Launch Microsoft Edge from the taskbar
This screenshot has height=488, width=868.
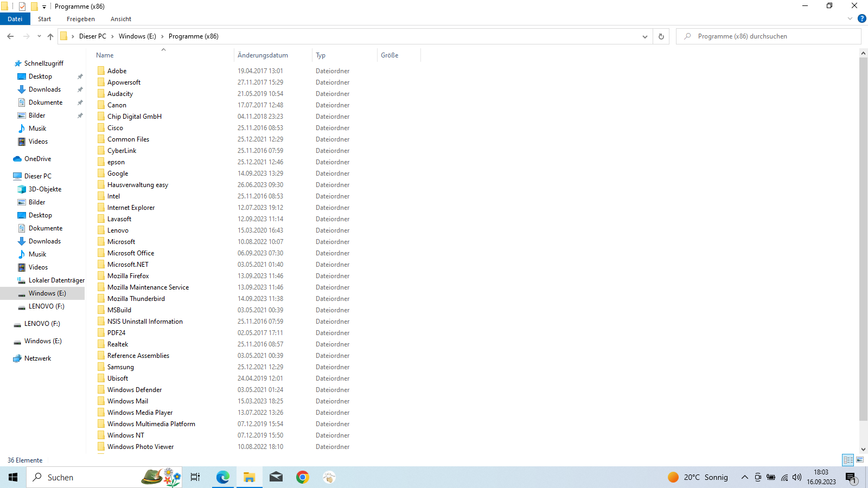click(222, 477)
